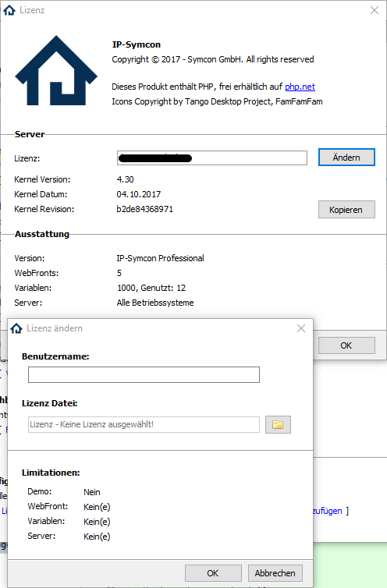Click Abbrechen in Lizenz ändern dialog
Screen dimensions: 387x588
(275, 573)
